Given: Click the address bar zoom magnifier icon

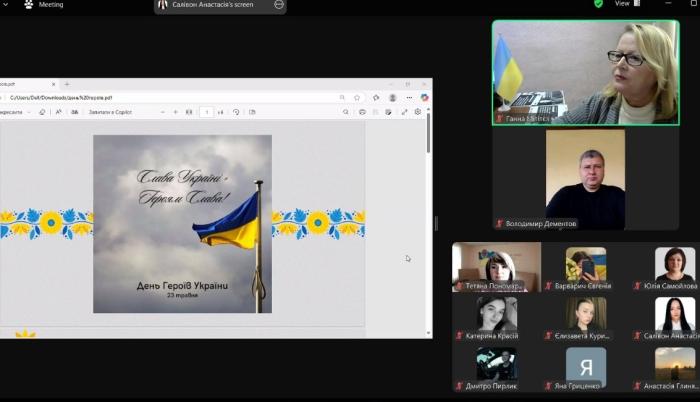Looking at the screenshot, I should [x=342, y=97].
